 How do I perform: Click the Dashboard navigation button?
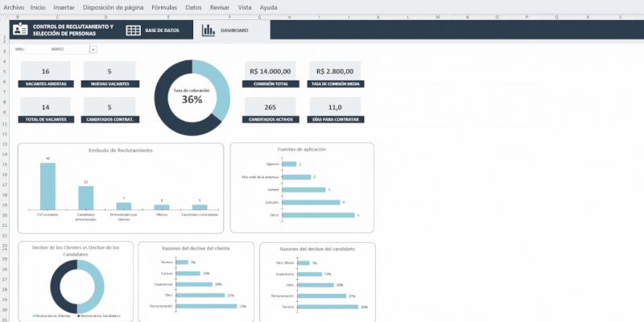233,31
